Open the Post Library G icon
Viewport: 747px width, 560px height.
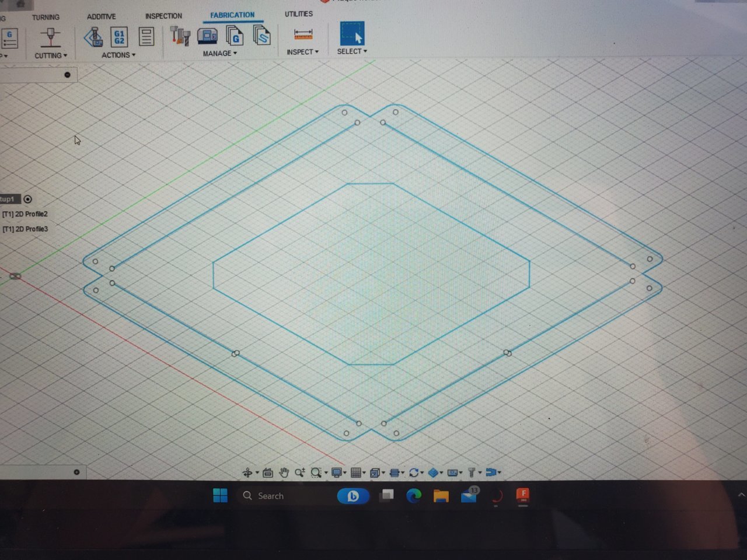click(235, 36)
